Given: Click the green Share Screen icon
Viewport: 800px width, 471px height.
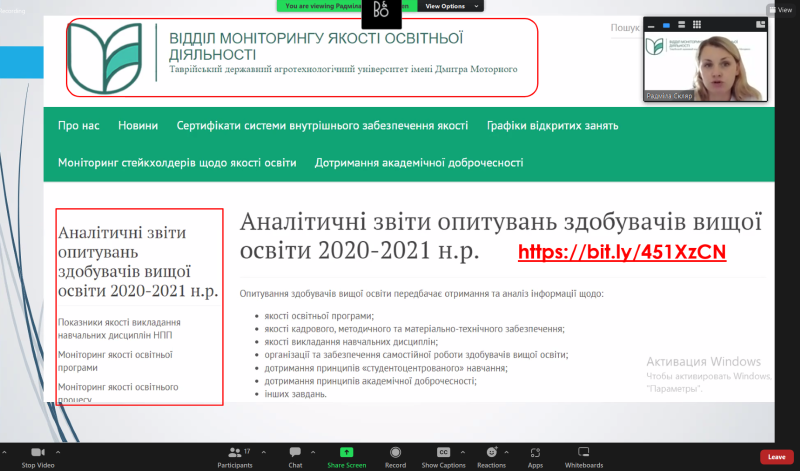Looking at the screenshot, I should click(346, 452).
